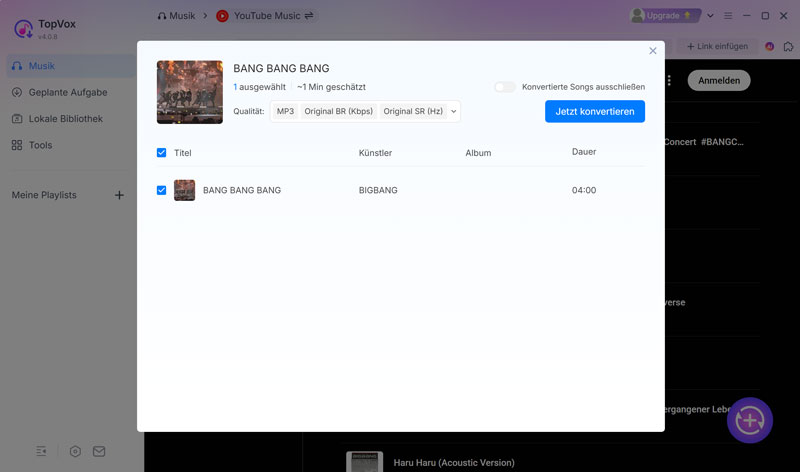This screenshot has height=472, width=800.
Task: Add a new playlist with plus icon
Action: (119, 195)
